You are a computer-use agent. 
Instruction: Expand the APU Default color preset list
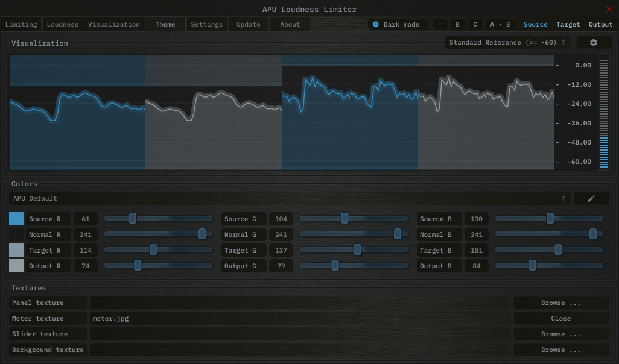tap(290, 198)
